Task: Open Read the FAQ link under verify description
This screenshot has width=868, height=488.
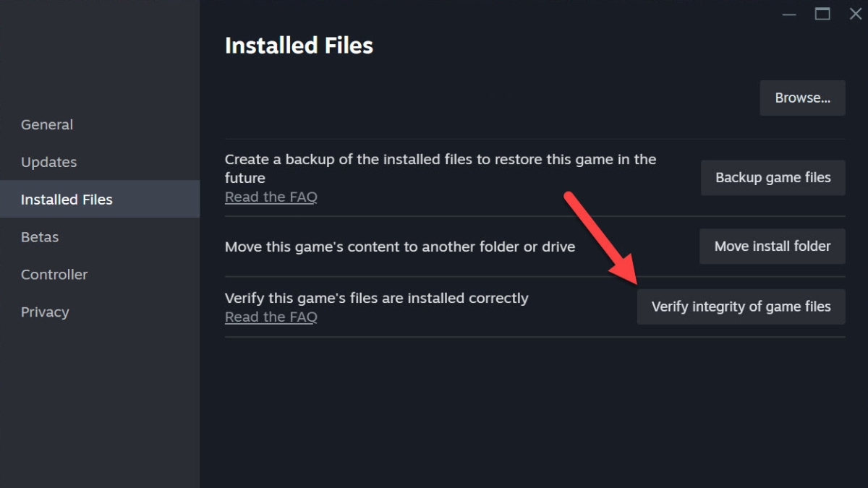Action: click(x=271, y=317)
